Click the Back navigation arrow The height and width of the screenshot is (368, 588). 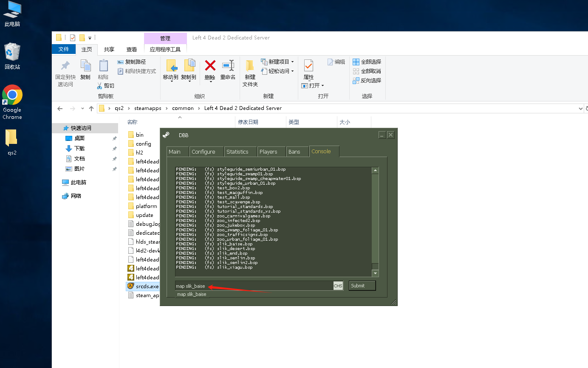pyautogui.click(x=60, y=109)
